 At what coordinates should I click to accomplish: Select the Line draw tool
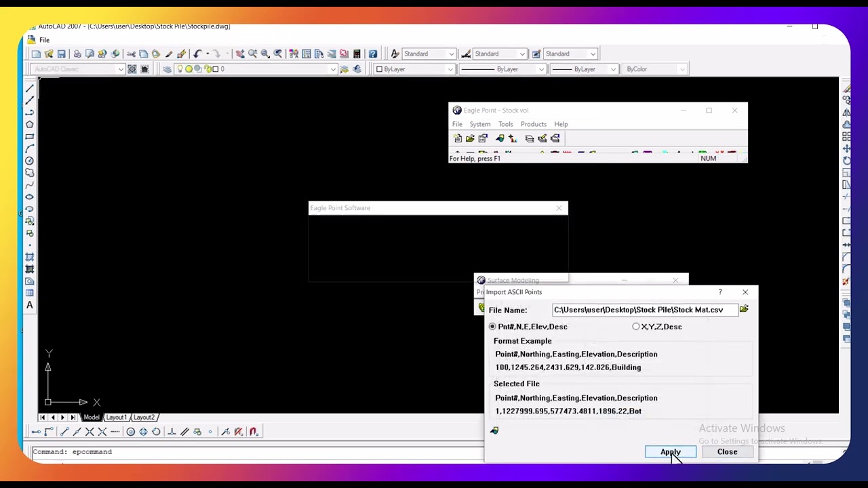[x=30, y=88]
